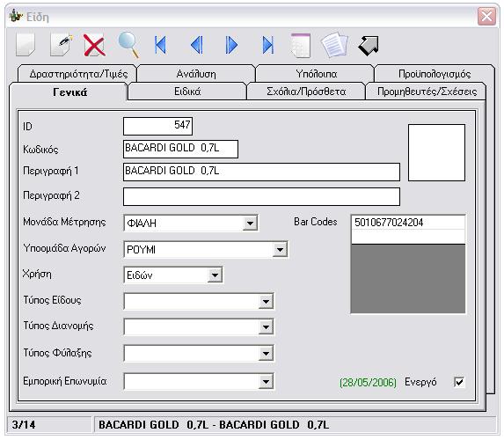Click the empty row under the barcode
This screenshot has width=504, height=440.
pyautogui.click(x=408, y=237)
